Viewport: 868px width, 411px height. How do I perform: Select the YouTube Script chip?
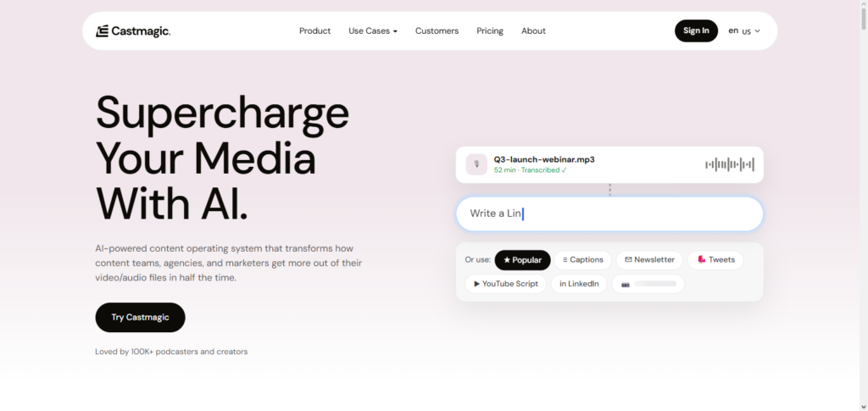(x=506, y=284)
